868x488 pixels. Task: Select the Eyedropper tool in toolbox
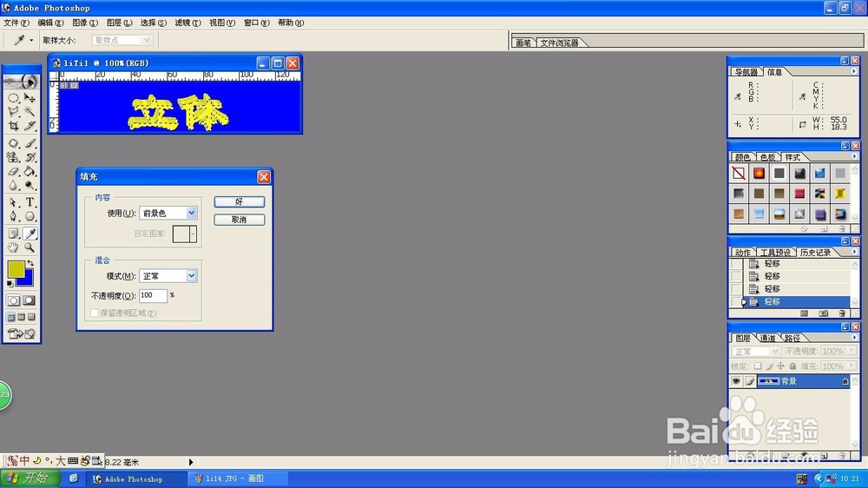30,234
